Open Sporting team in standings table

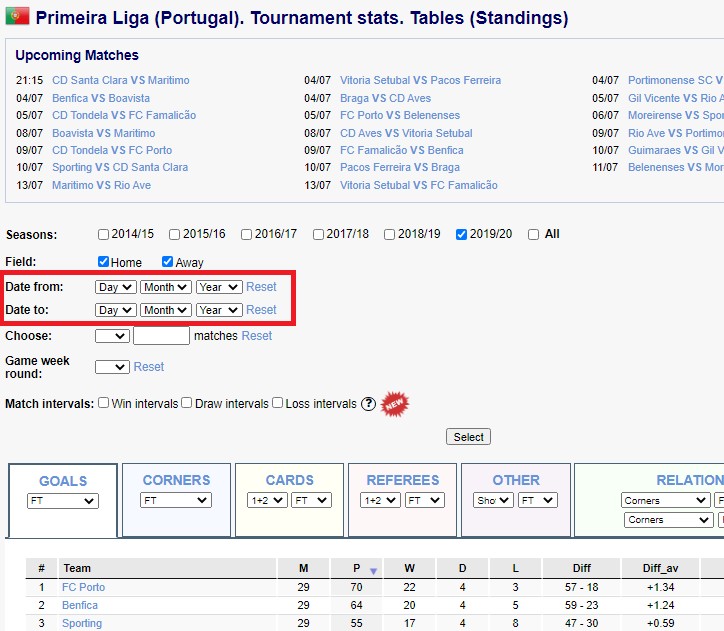(82, 623)
